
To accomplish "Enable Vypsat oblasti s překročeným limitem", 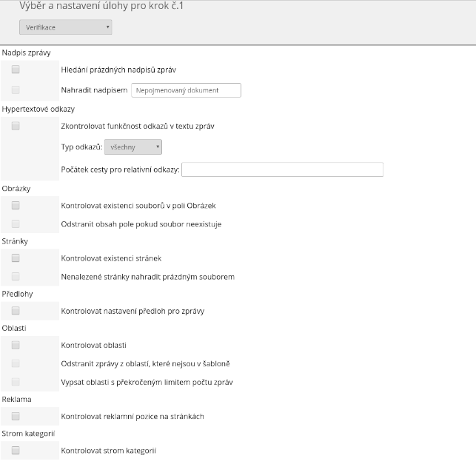I will (16, 382).
